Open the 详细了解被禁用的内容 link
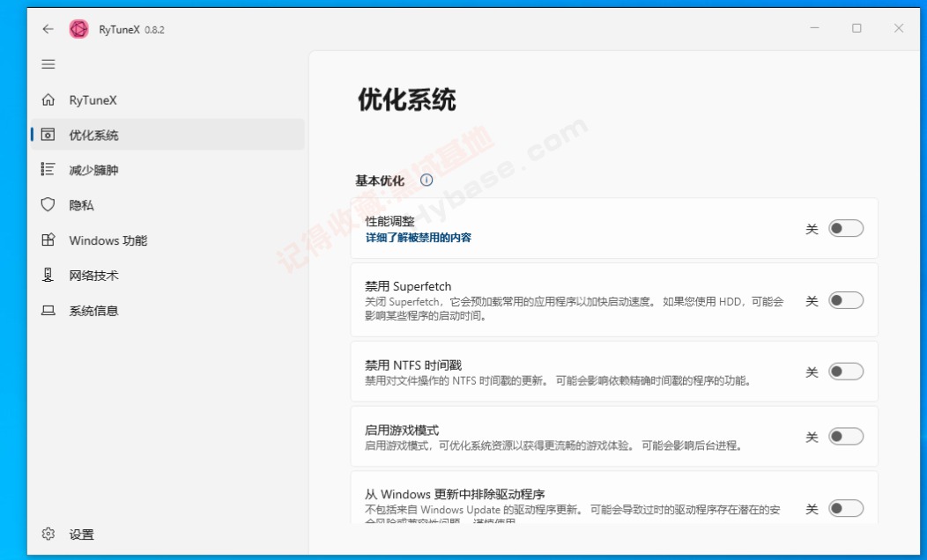 [x=418, y=238]
